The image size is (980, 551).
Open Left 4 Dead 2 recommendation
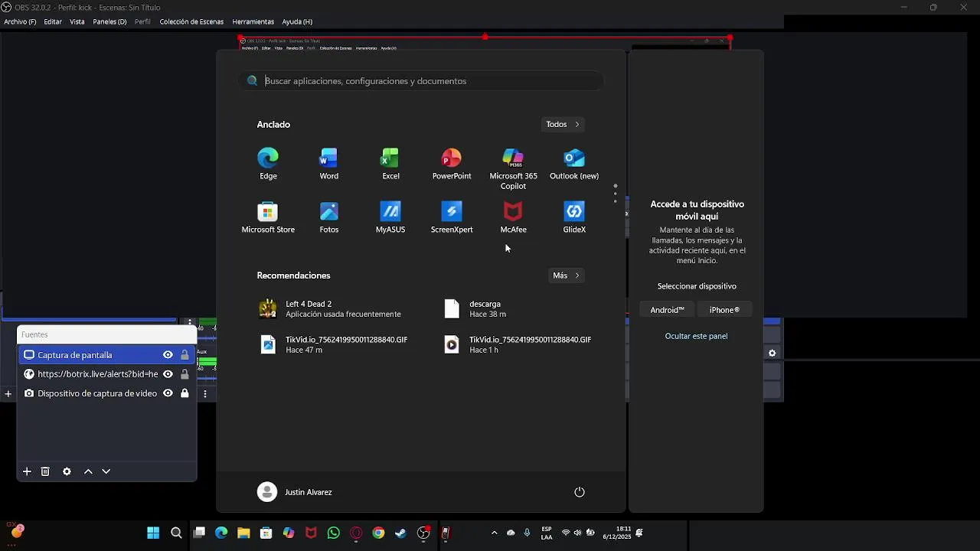331,309
